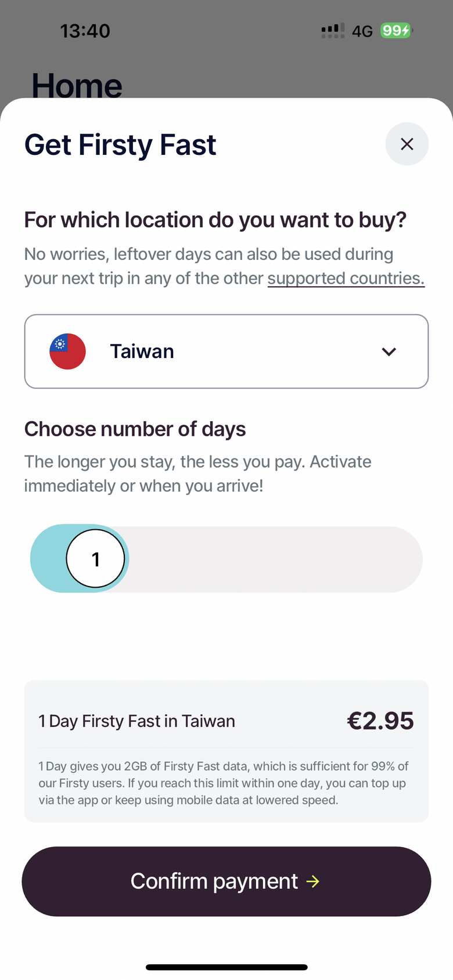The image size is (453, 980).
Task: Tap the 13:40 clock in status bar
Action: [x=85, y=31]
